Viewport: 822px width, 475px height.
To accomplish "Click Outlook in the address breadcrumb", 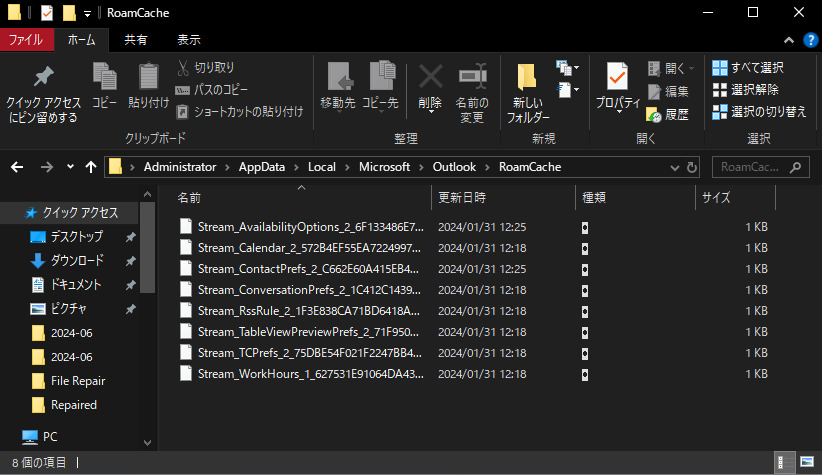I will pyautogui.click(x=454, y=167).
